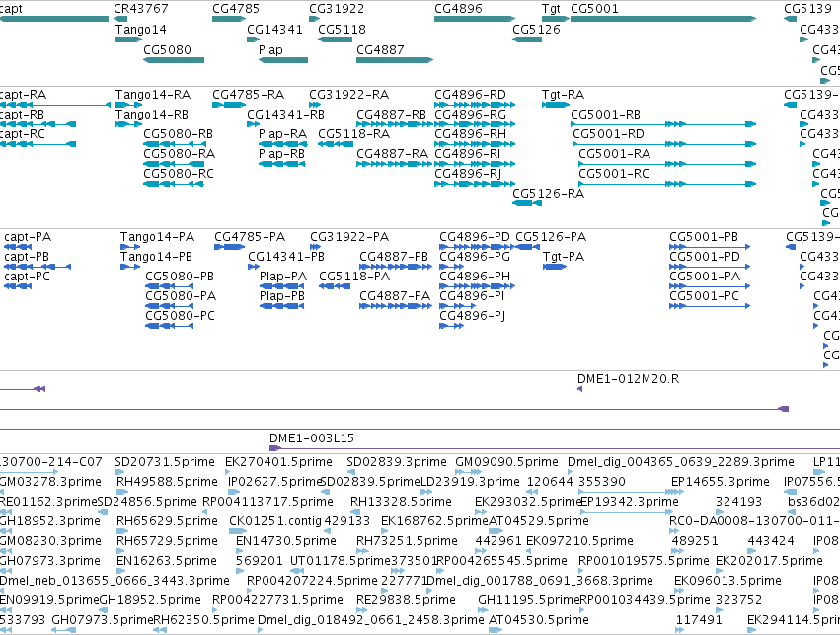Screen dimensions: 840x635
Task: Click the CG31922 gene label
Action: tap(337, 9)
